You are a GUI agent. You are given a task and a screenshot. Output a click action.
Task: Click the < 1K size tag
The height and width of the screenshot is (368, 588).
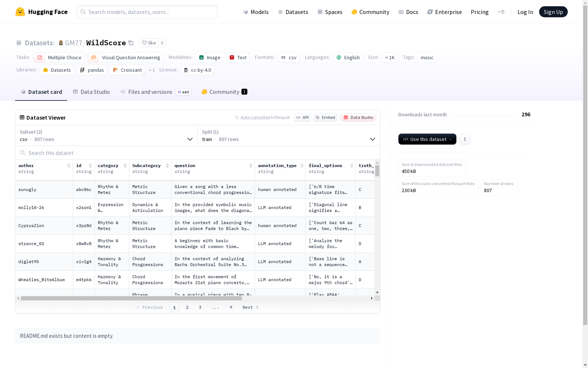click(x=390, y=57)
